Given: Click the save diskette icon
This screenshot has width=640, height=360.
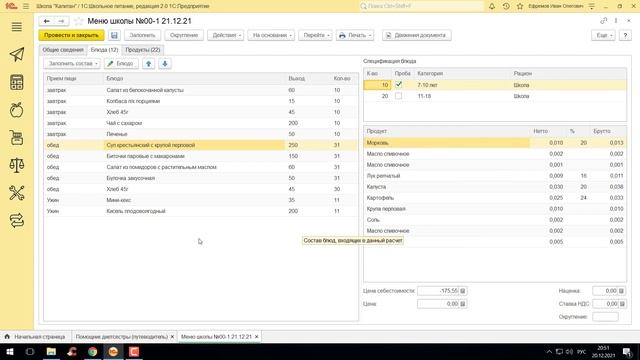Looking at the screenshot, I should click(114, 36).
